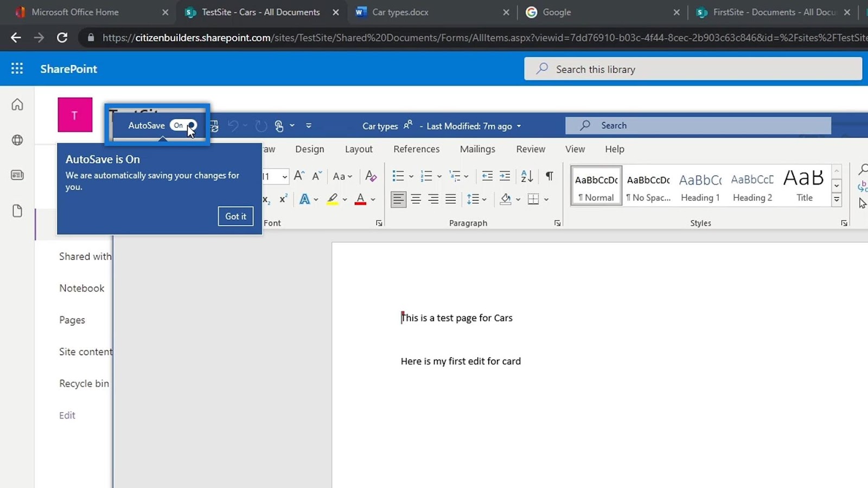Screen dimensions: 868x488
Task: Open Borders dropdown arrow
Action: point(546,200)
